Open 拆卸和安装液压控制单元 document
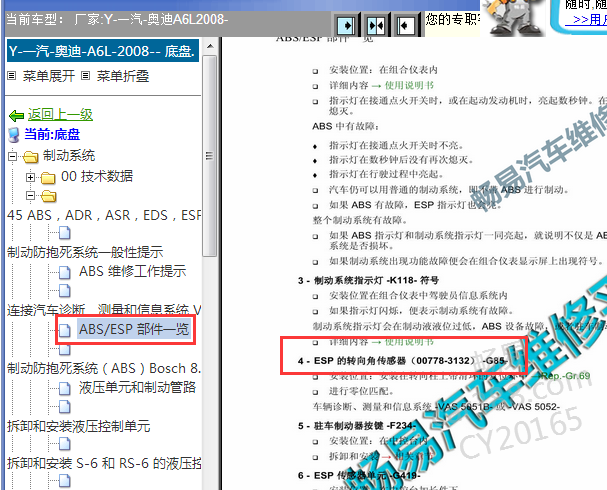This screenshot has height=490, width=607. click(x=79, y=426)
